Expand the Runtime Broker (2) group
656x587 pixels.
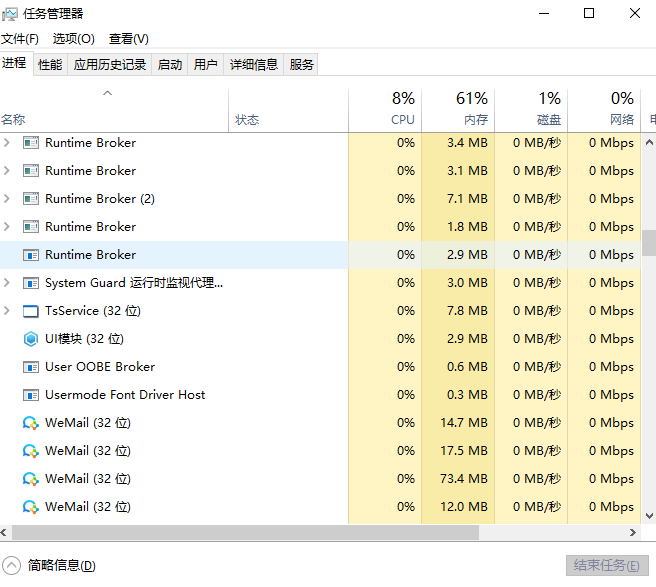6,199
